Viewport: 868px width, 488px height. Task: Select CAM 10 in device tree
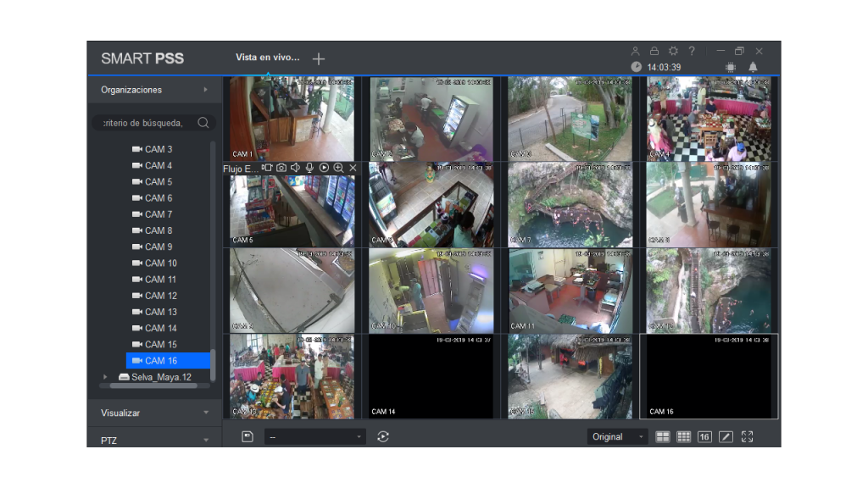tap(154, 263)
